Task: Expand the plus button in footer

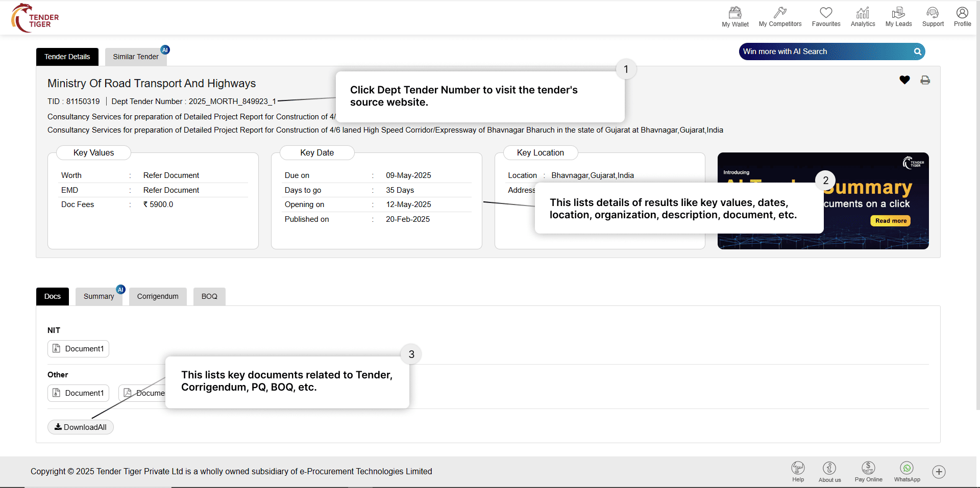Action: [939, 472]
